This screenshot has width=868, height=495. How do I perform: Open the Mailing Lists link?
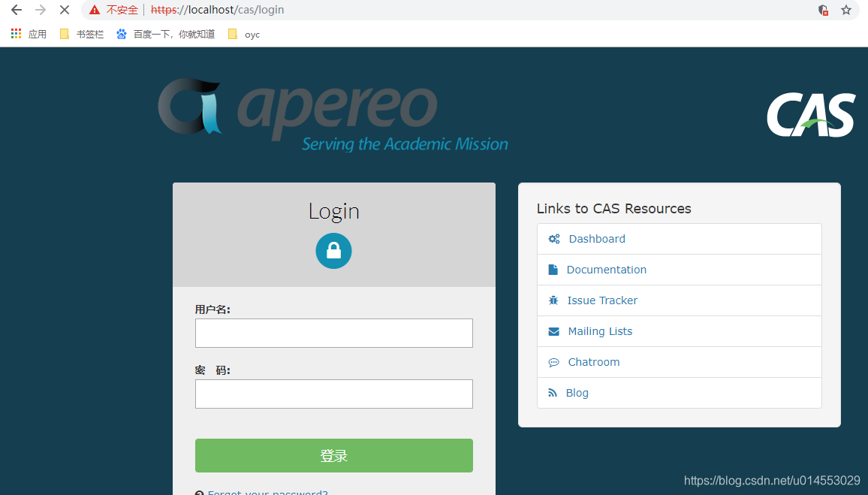pos(600,331)
